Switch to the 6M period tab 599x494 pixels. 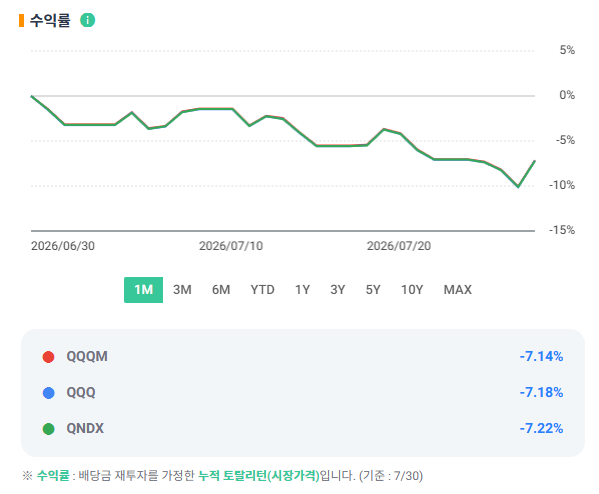[221, 290]
